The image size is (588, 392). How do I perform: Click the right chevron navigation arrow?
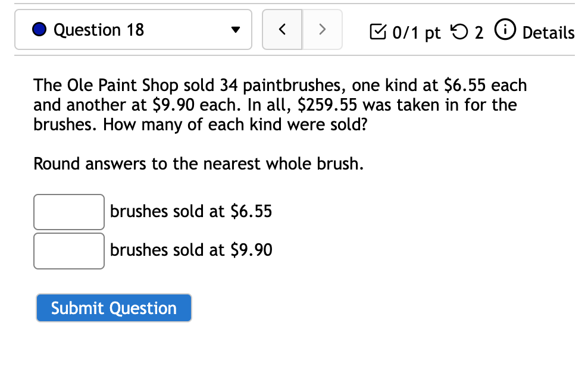(x=322, y=29)
